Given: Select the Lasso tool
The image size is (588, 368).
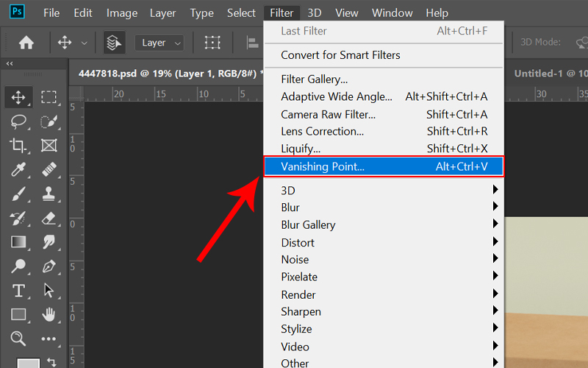Looking at the screenshot, I should click(18, 121).
